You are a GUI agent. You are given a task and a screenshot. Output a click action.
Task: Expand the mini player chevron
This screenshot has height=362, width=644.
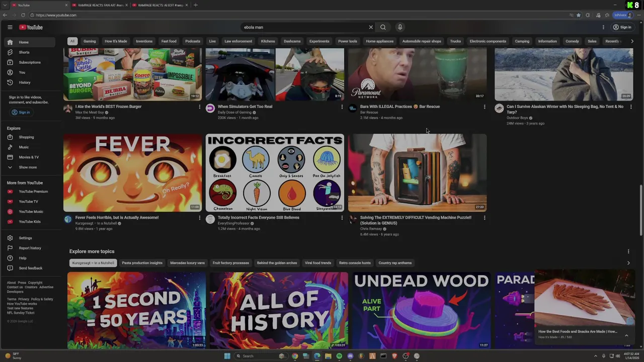click(x=626, y=335)
